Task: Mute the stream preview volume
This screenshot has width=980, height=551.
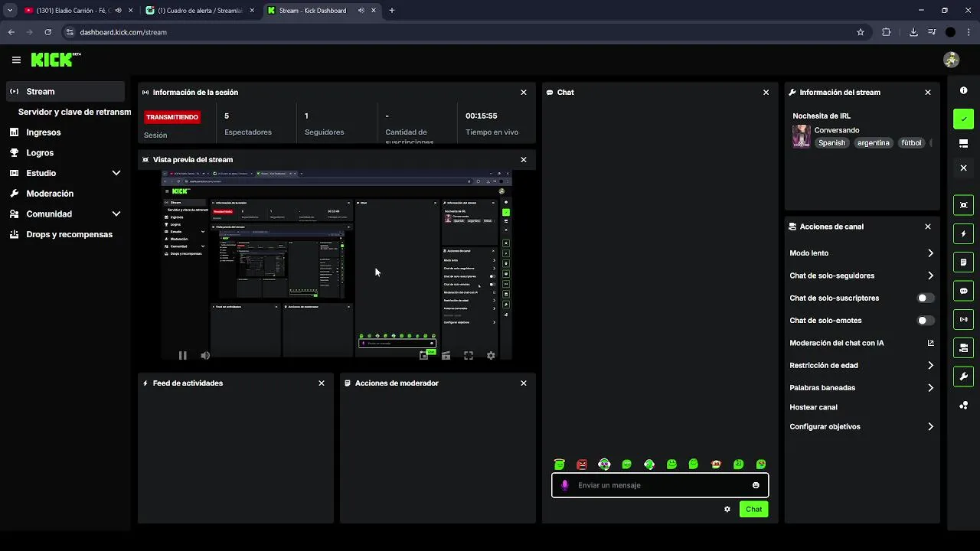Action: tap(205, 355)
